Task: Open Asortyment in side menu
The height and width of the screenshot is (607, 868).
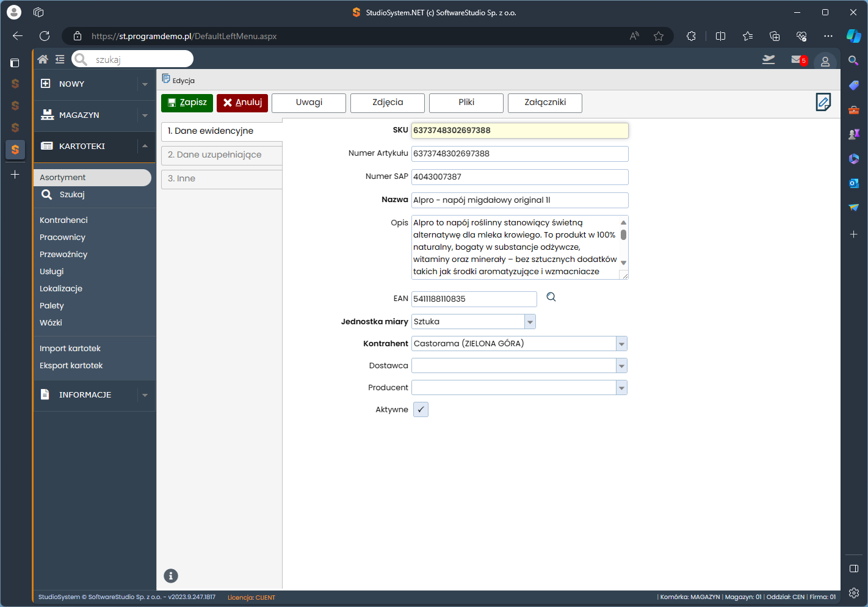Action: click(x=92, y=178)
